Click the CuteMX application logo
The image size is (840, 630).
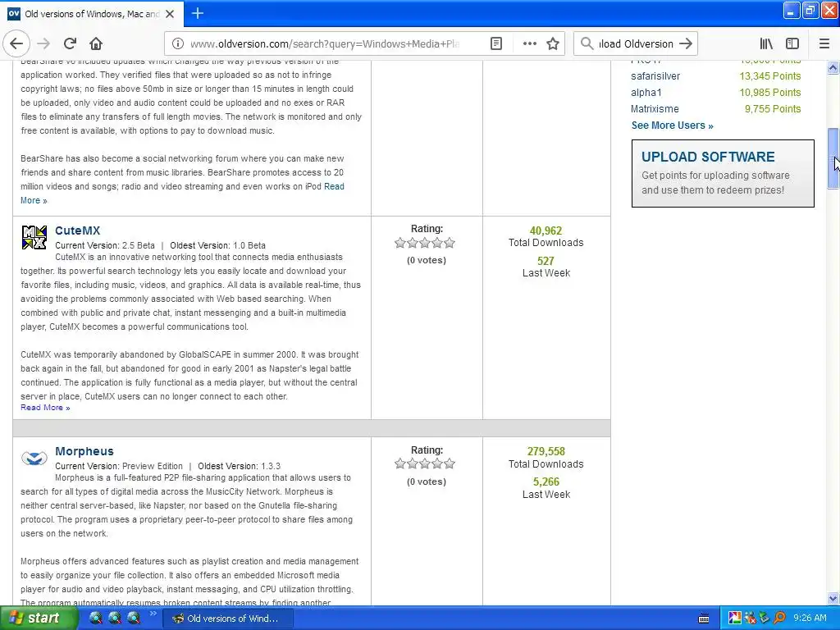click(34, 237)
